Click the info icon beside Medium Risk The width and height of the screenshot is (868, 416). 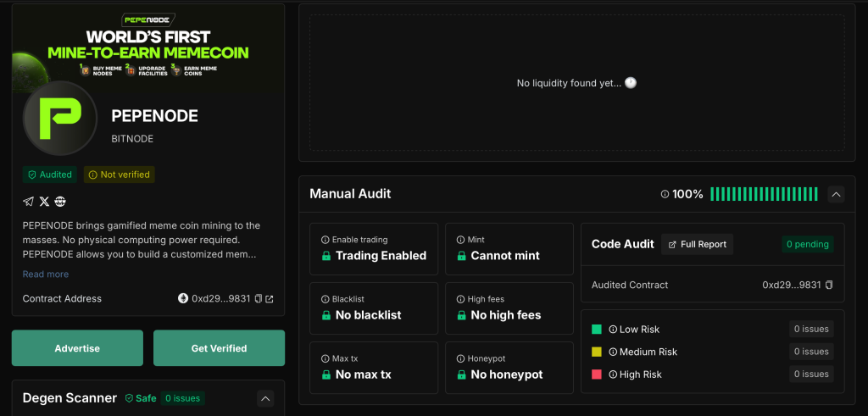[613, 352]
